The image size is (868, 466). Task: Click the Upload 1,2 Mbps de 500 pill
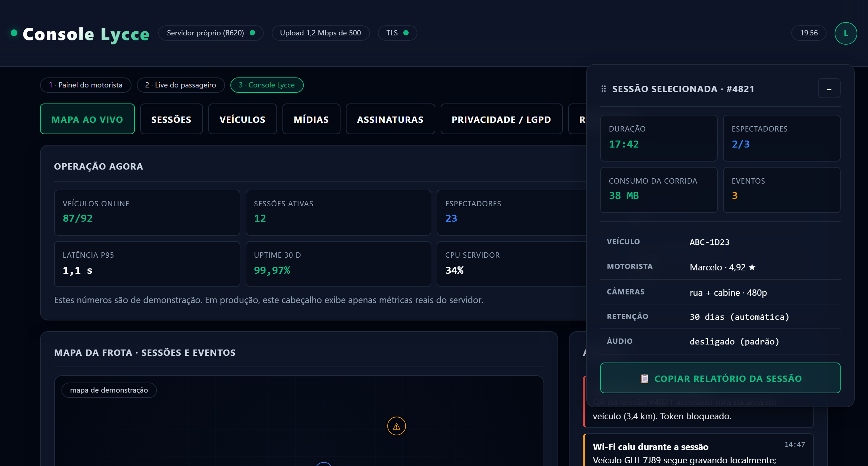point(320,33)
